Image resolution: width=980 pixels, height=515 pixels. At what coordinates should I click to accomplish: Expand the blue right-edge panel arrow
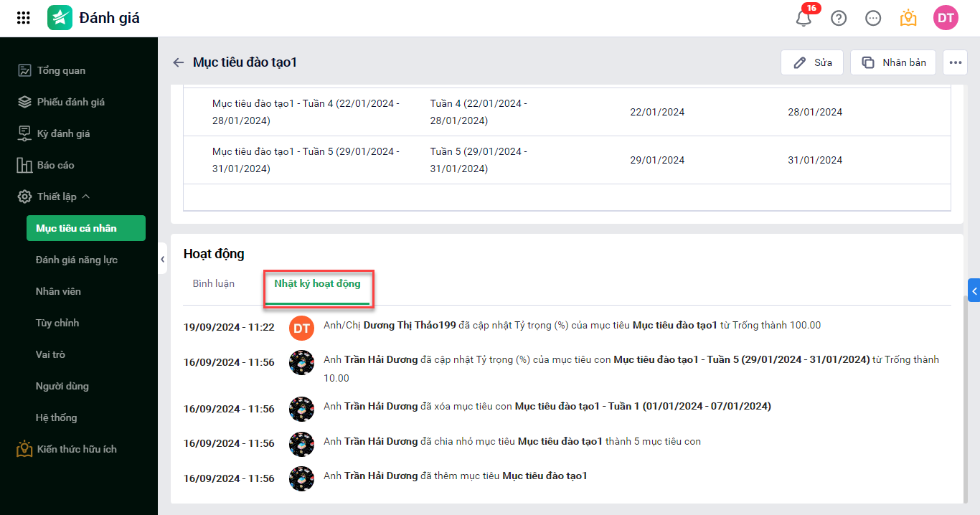click(974, 290)
